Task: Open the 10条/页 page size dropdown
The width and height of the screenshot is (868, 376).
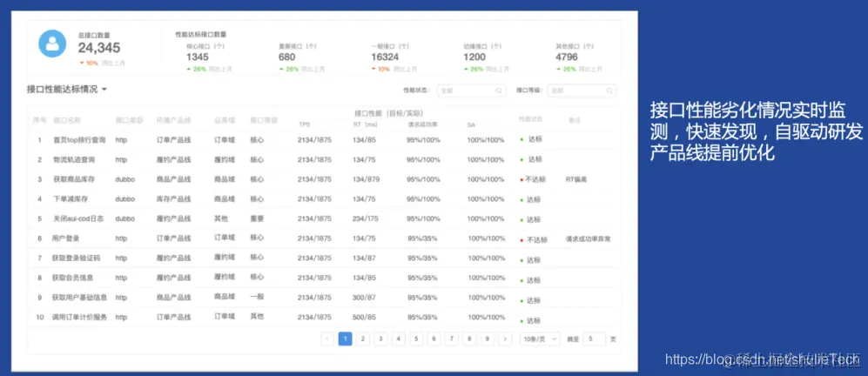Action: (540, 339)
